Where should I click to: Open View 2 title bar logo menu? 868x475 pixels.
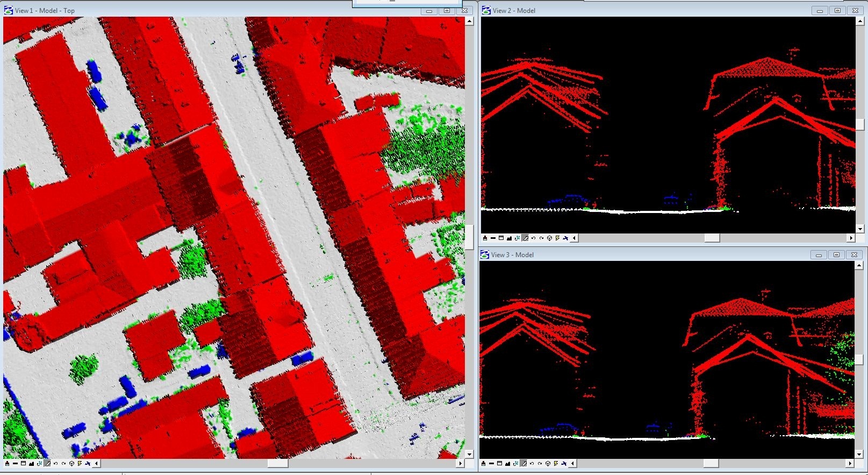tap(486, 10)
